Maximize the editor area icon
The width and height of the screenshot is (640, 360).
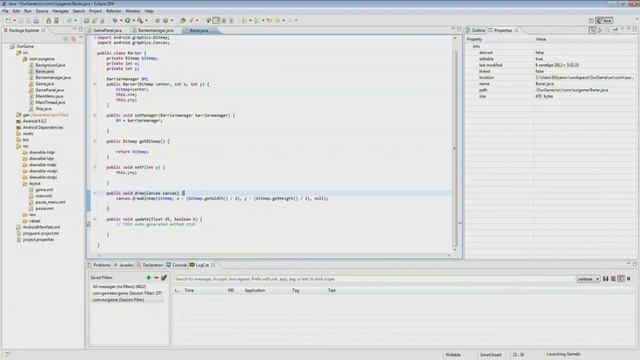(x=459, y=30)
